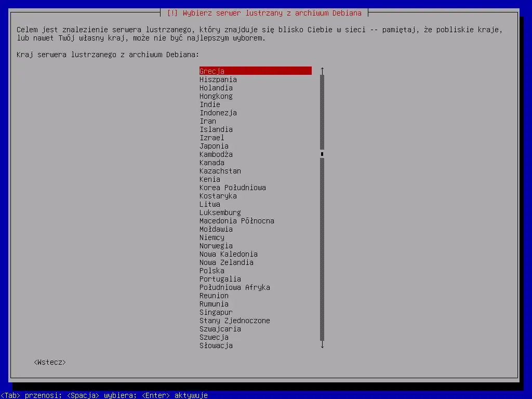The height and width of the screenshot is (399, 532).
Task: Select Litwa entry
Action: coord(256,204)
